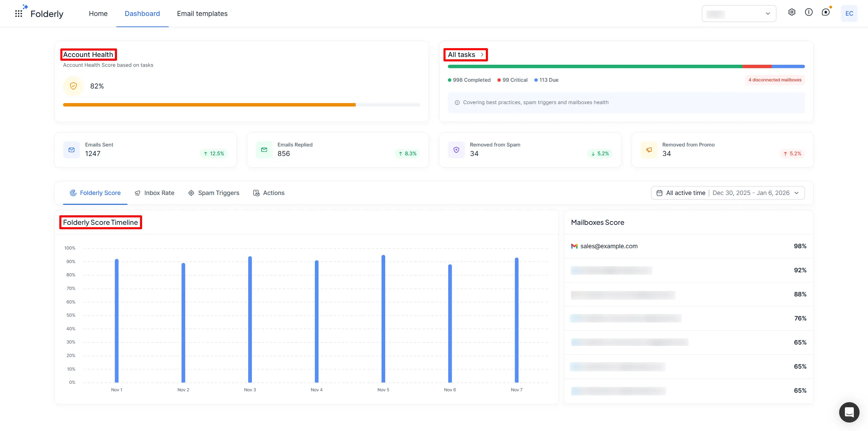
Task: Switch to the Actions tab
Action: tap(269, 193)
